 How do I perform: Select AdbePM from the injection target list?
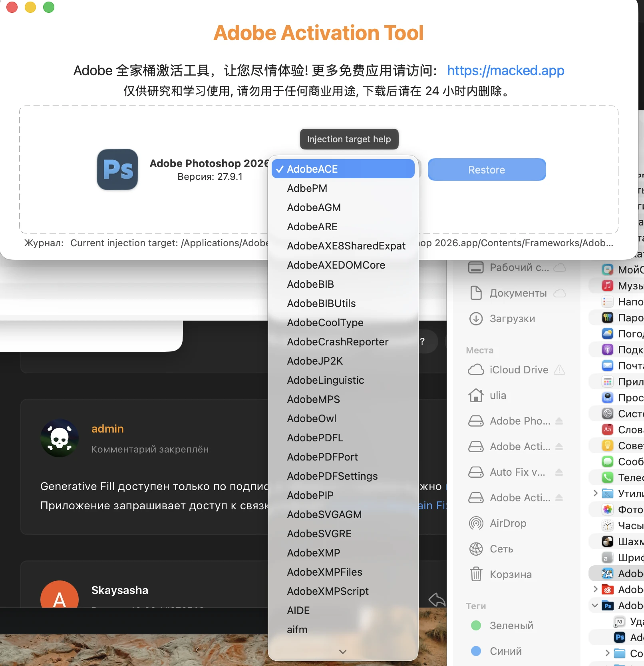(343, 188)
